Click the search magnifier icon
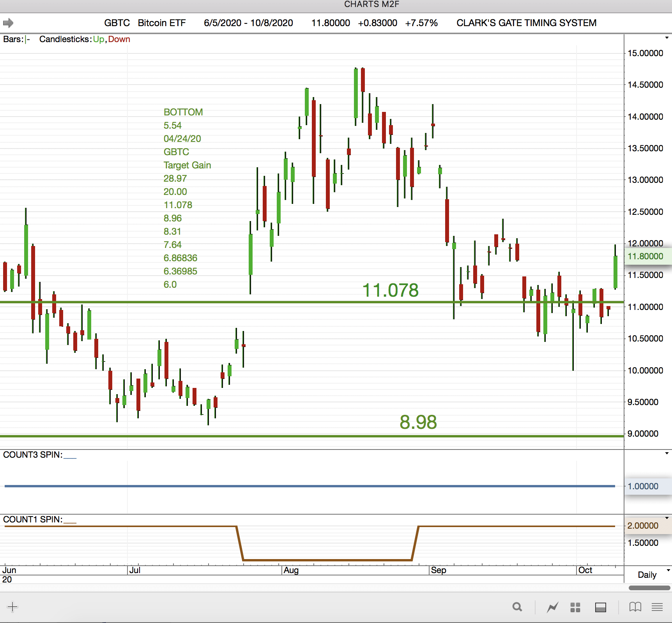The height and width of the screenshot is (623, 672). [517, 607]
